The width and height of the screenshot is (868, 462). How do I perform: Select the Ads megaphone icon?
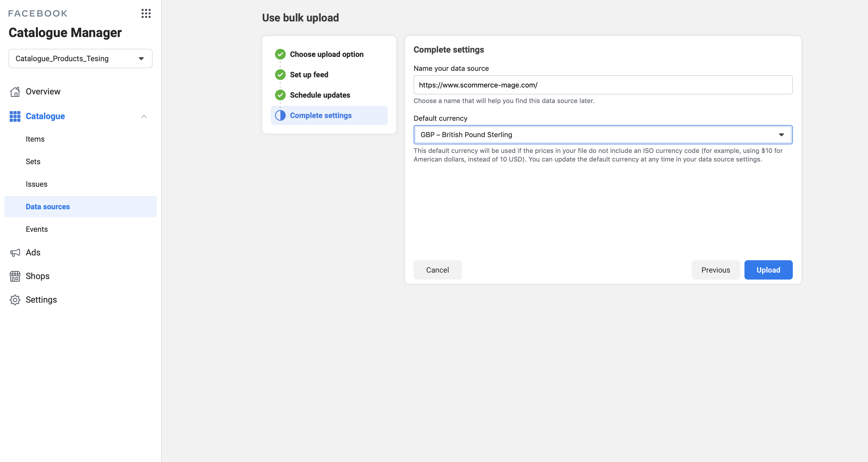(x=15, y=252)
